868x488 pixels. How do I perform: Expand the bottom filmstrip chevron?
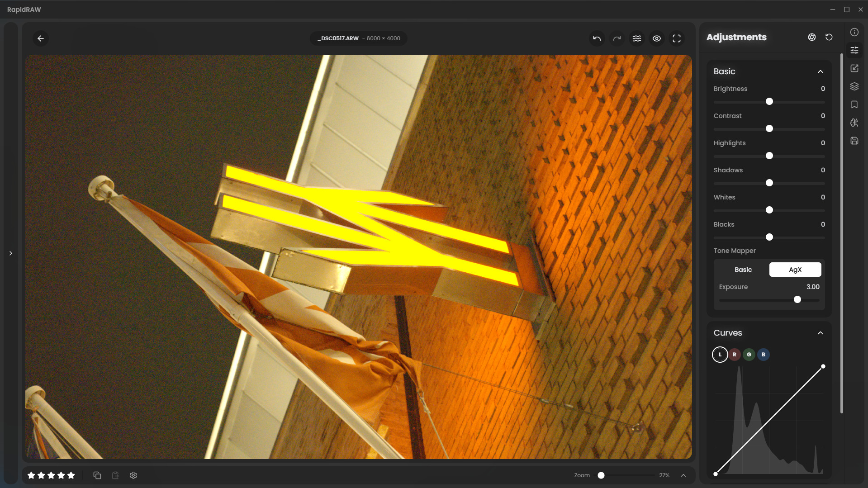click(x=683, y=475)
